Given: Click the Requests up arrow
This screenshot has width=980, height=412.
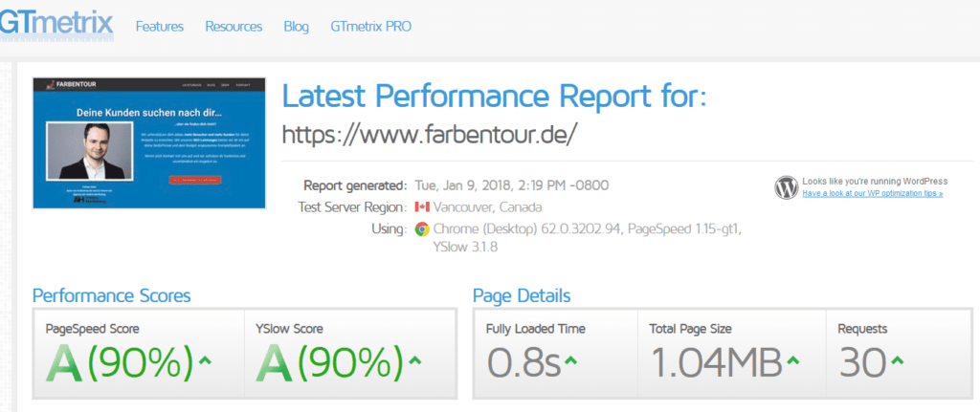Looking at the screenshot, I should click(896, 360).
